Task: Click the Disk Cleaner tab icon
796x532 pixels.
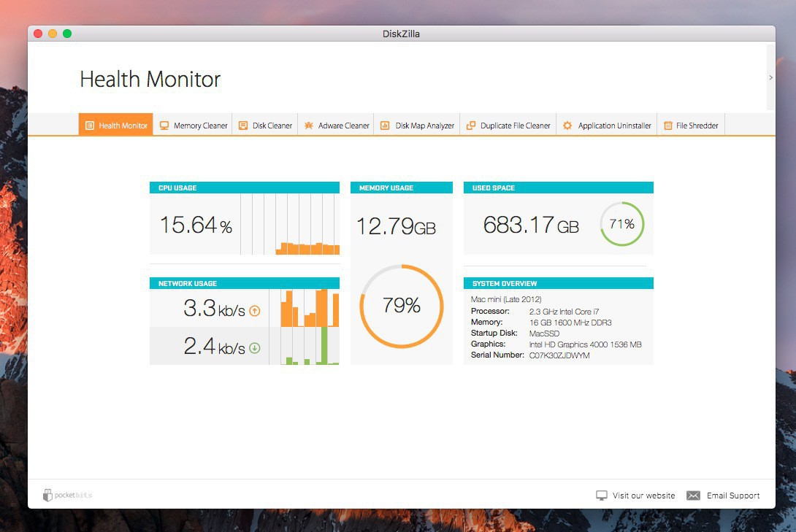Action: pyautogui.click(x=243, y=126)
